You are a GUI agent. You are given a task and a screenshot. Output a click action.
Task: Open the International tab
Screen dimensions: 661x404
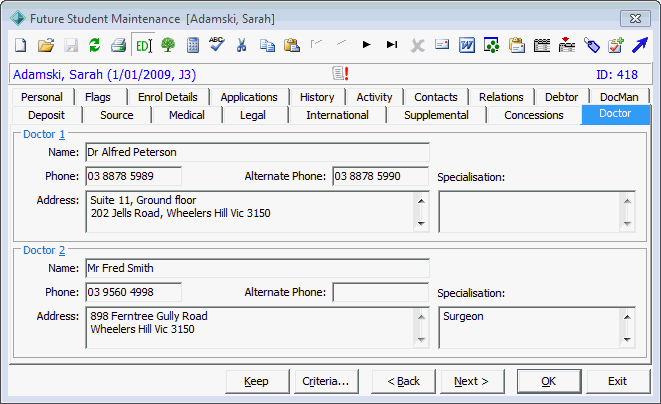pos(337,115)
